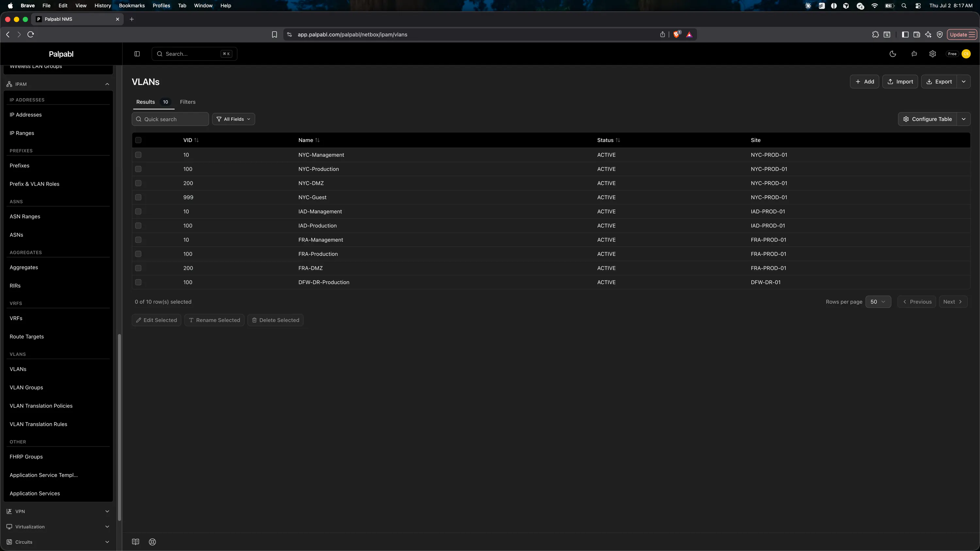Change Rows per page from 50

878,302
